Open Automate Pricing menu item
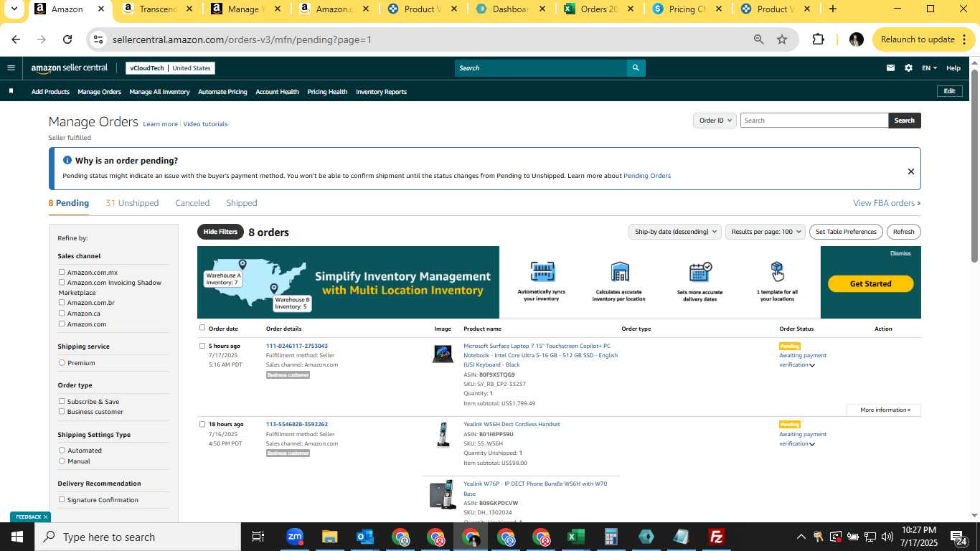 [x=222, y=92]
